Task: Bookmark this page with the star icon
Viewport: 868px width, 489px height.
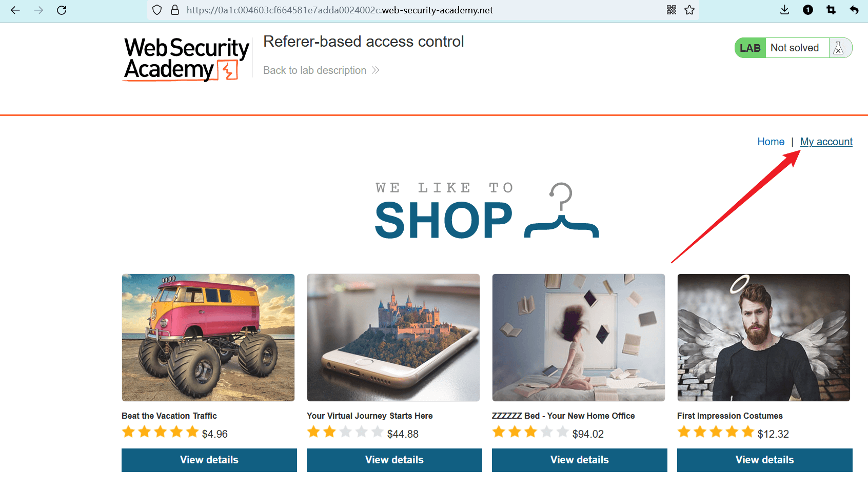Action: [x=689, y=10]
